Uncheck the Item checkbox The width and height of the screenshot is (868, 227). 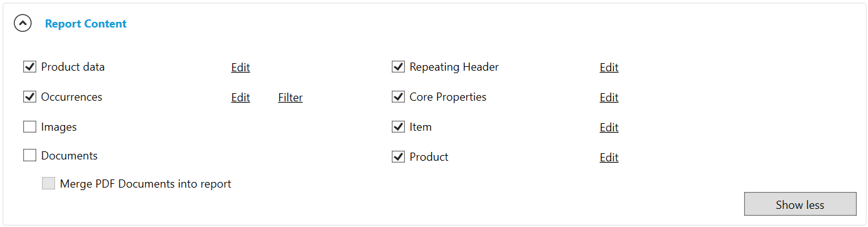tap(398, 127)
